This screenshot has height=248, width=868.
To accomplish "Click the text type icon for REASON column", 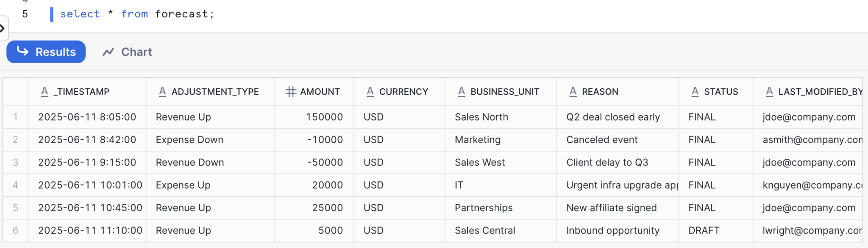I will tap(573, 92).
